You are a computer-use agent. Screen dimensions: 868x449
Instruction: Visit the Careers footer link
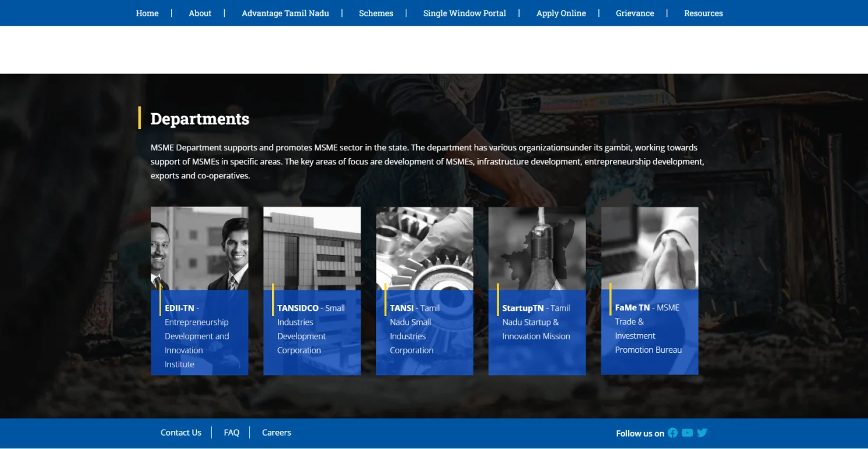pos(277,433)
